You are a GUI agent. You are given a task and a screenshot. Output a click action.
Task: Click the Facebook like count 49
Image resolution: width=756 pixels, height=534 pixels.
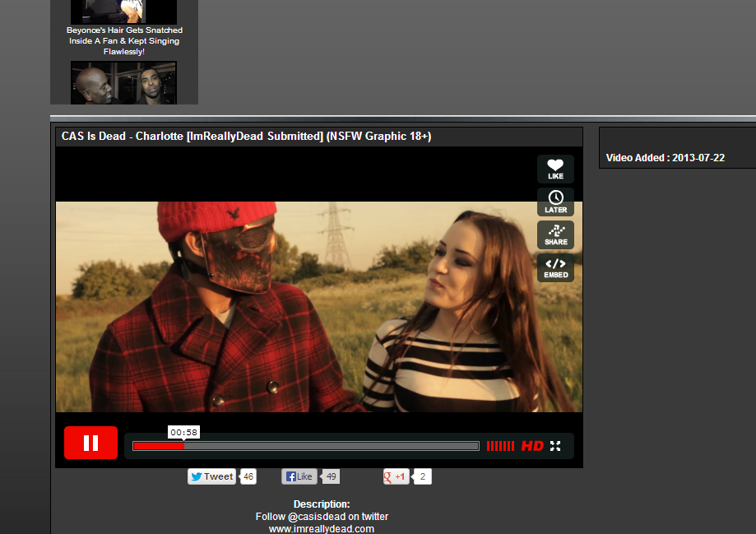click(x=332, y=476)
